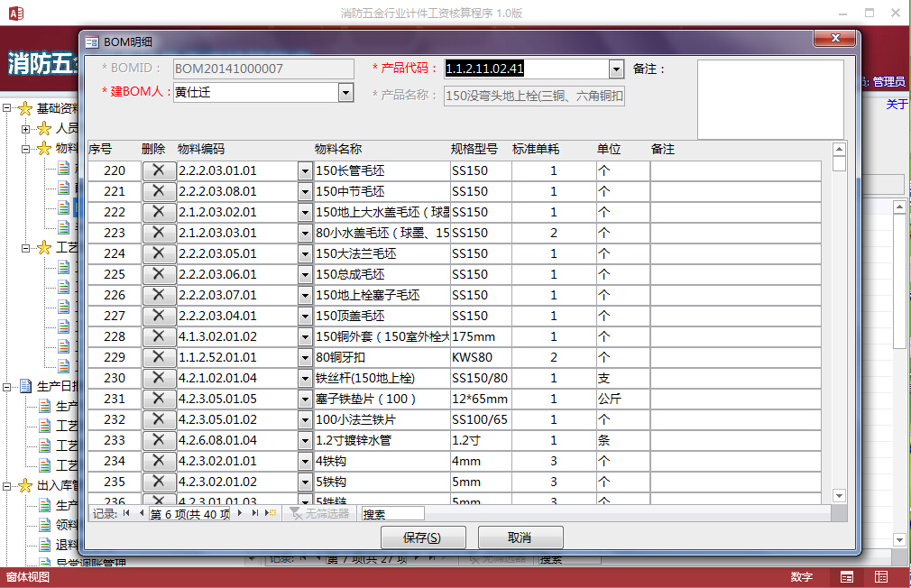Screen dimensions: 911x588
Task: Click main window scrollbar down arrow
Action: pos(899,540)
